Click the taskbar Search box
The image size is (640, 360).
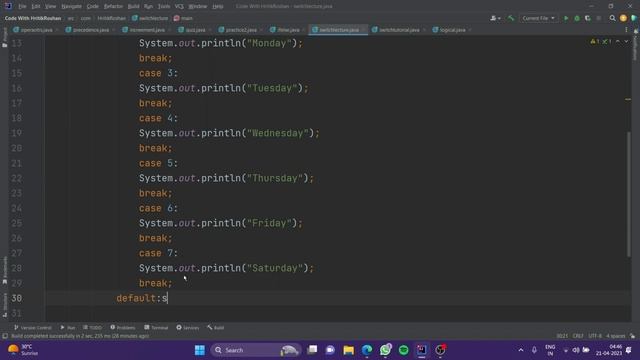(x=255, y=350)
